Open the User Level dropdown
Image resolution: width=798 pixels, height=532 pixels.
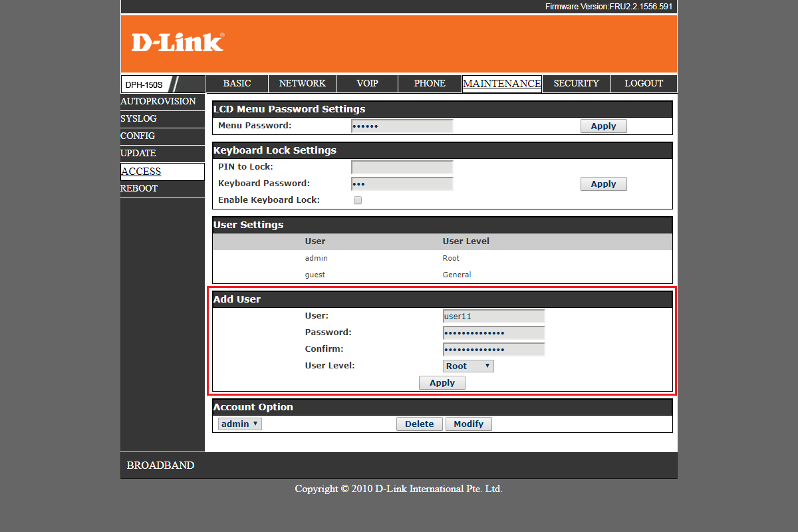coord(469,366)
